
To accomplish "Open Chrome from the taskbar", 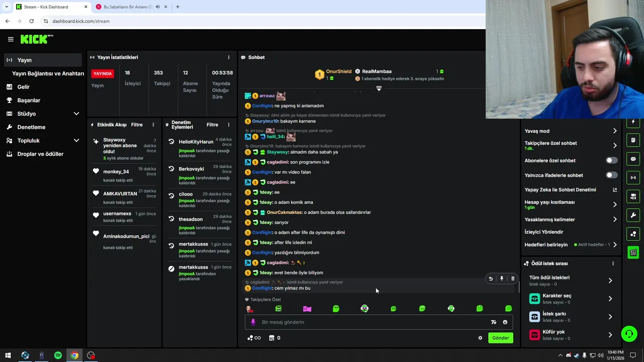I will (x=74, y=355).
